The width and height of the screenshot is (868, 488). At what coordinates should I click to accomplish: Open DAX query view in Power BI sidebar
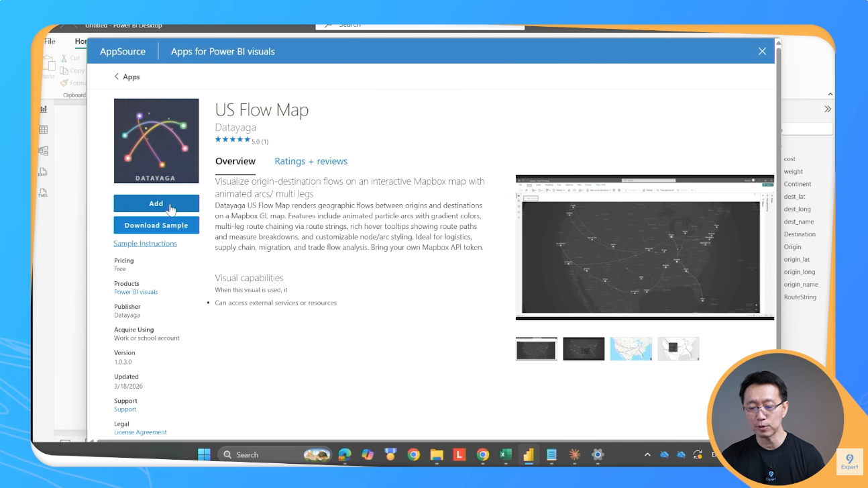(x=44, y=172)
